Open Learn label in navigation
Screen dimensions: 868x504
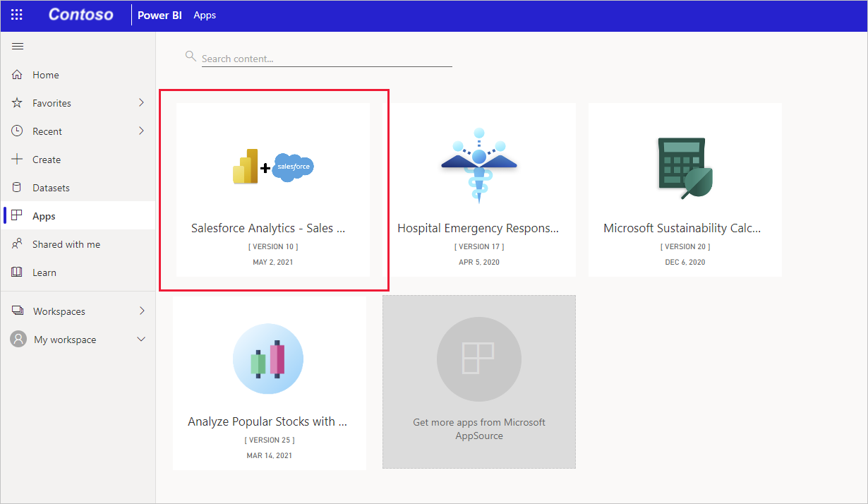[44, 272]
